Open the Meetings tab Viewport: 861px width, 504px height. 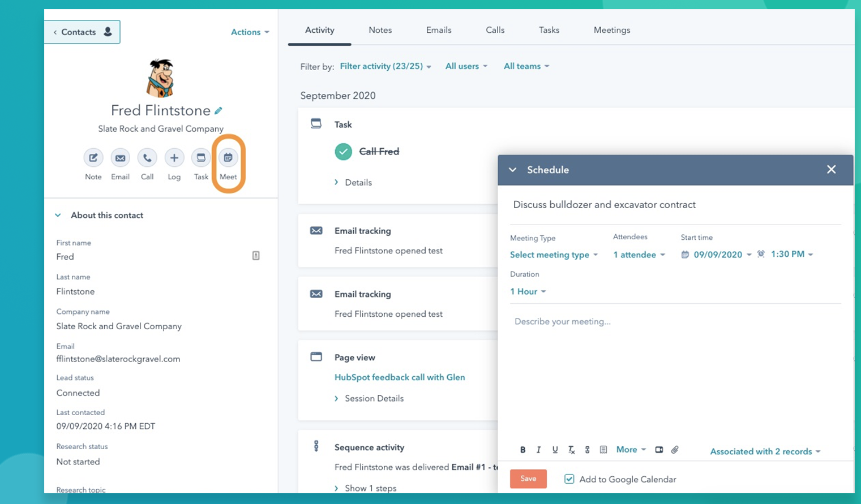click(x=612, y=30)
